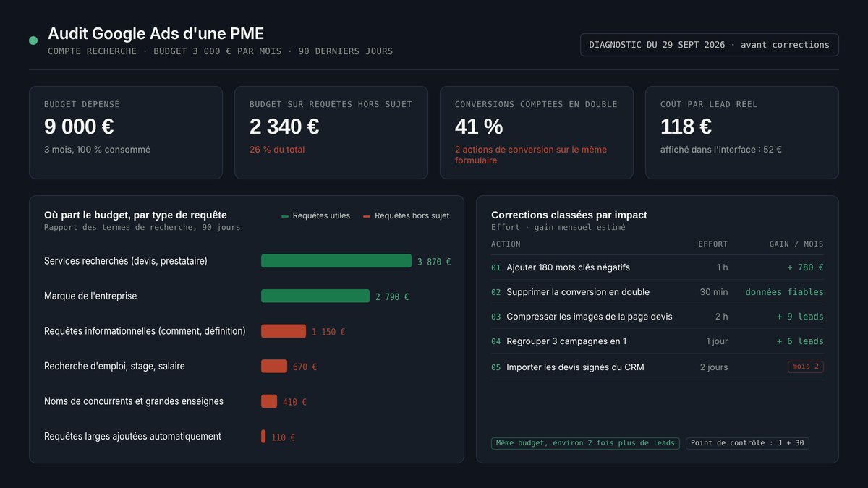This screenshot has height=488, width=868.
Task: Click 'Importer les devis signés du CRM'
Action: 575,367
